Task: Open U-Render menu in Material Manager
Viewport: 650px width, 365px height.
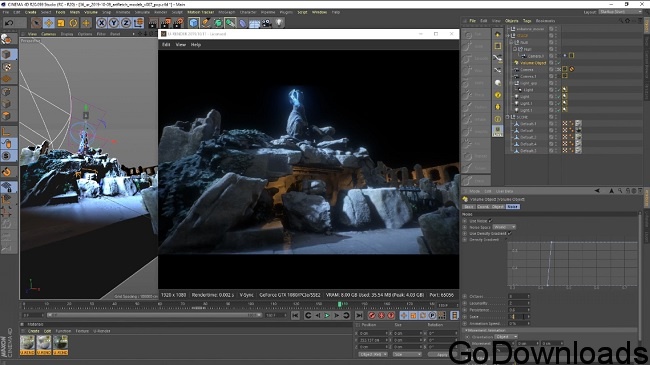Action: click(102, 331)
